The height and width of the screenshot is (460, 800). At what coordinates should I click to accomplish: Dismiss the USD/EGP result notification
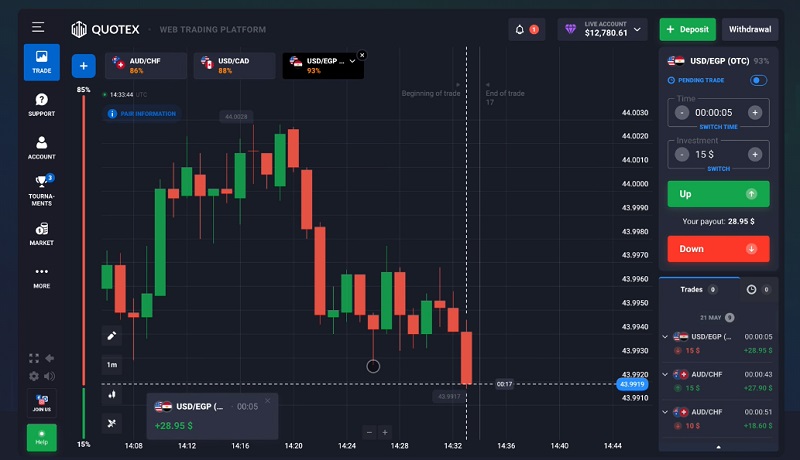click(268, 401)
